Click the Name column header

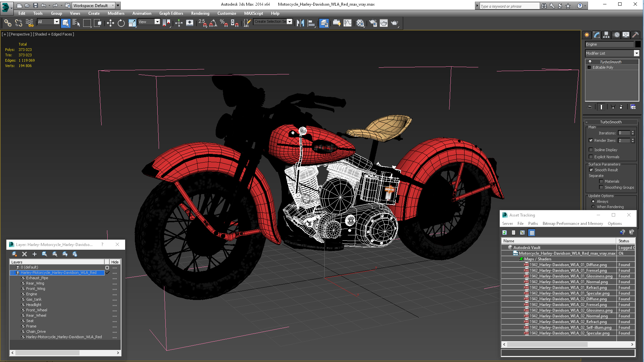point(558,241)
